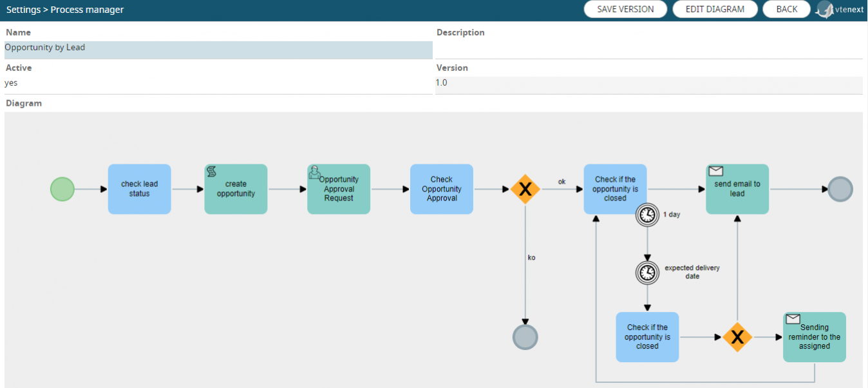Viewport: 868px width, 388px height.
Task: Select the 'Opportunity Approval Request' user task
Action: point(339,189)
